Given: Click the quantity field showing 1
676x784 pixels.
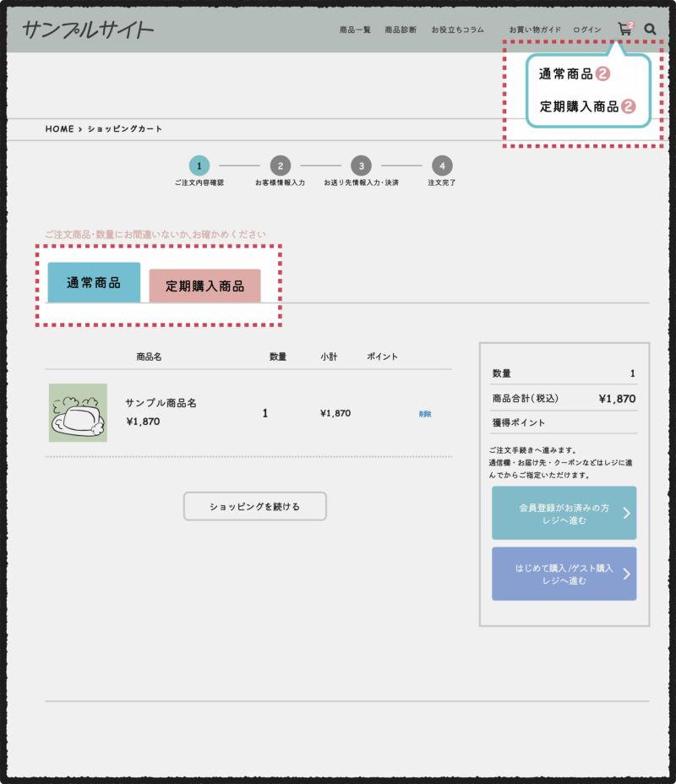Looking at the screenshot, I should (264, 413).
